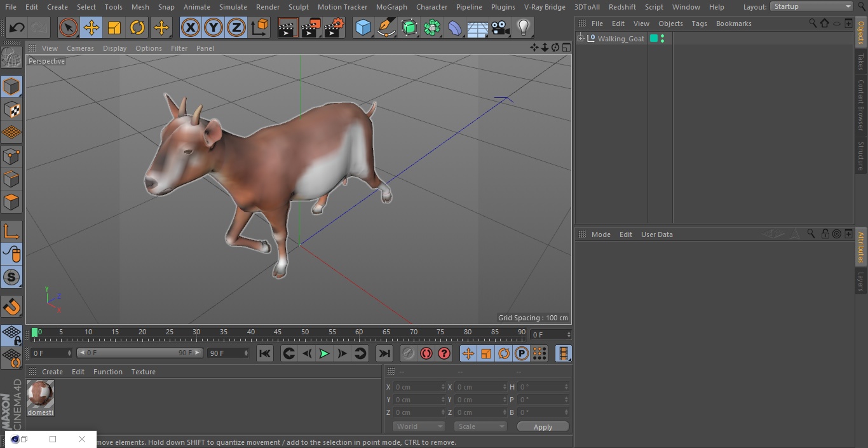Play animation forwards

[x=324, y=353]
